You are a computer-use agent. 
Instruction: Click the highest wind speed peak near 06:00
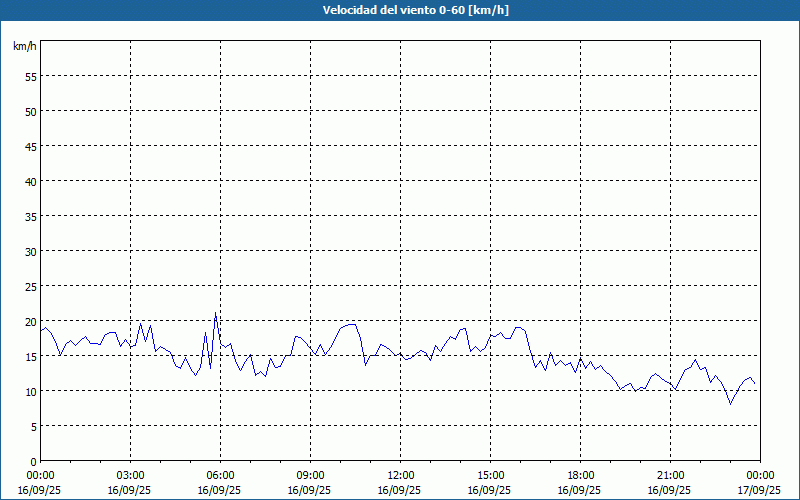(215, 313)
